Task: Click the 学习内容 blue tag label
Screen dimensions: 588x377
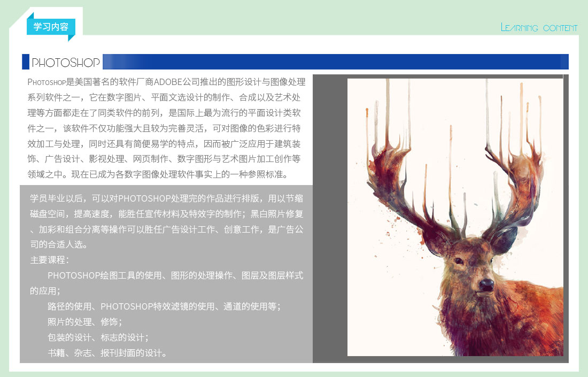Action: click(x=50, y=27)
